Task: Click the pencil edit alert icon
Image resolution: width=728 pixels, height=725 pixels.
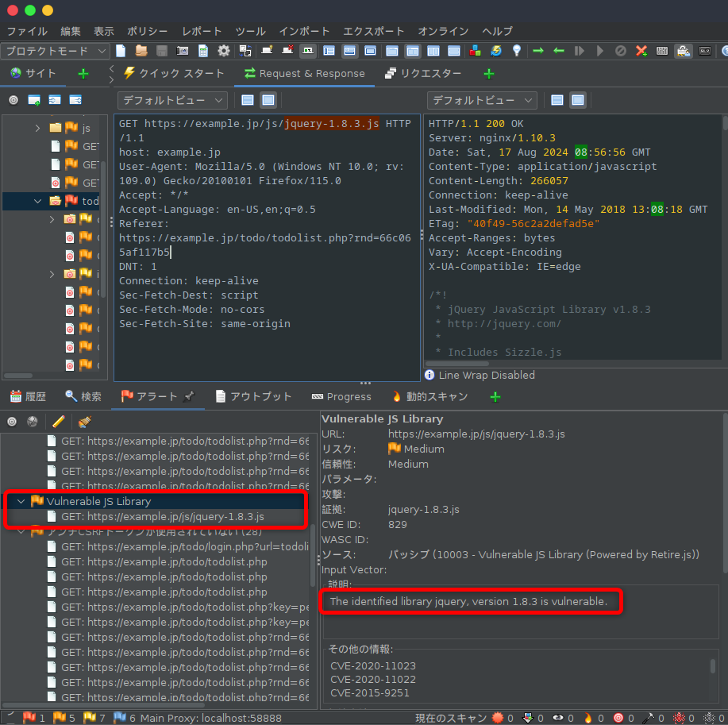Action: coord(59,421)
